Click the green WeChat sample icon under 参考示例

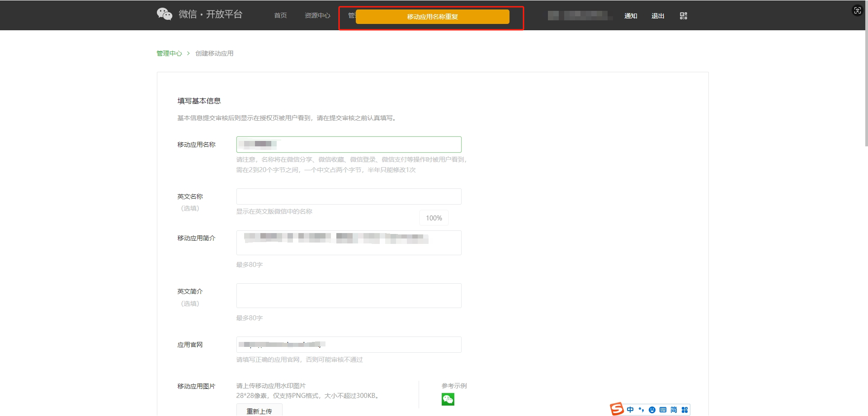coord(448,399)
